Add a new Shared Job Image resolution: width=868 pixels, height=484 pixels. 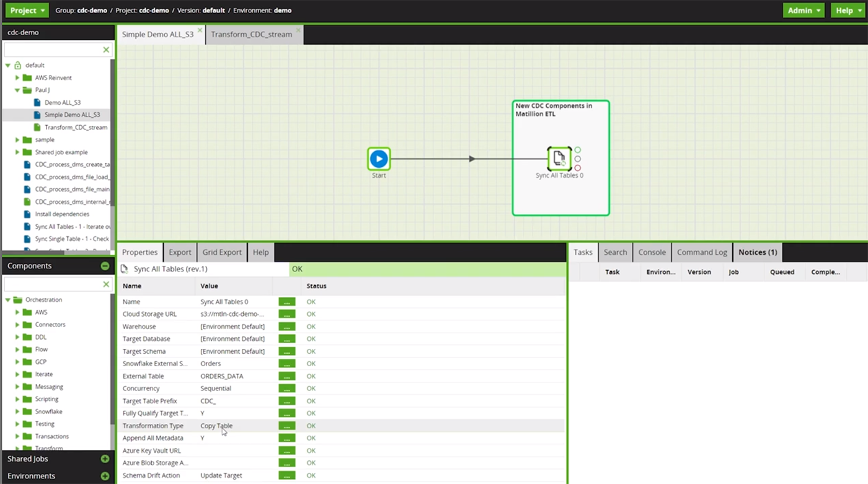pos(105,459)
